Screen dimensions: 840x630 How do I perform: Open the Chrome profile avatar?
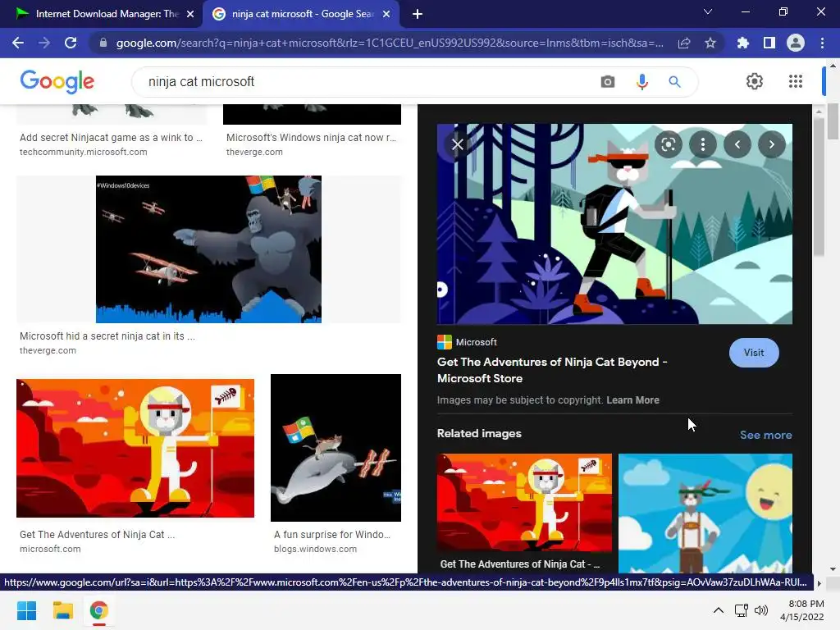(796, 43)
